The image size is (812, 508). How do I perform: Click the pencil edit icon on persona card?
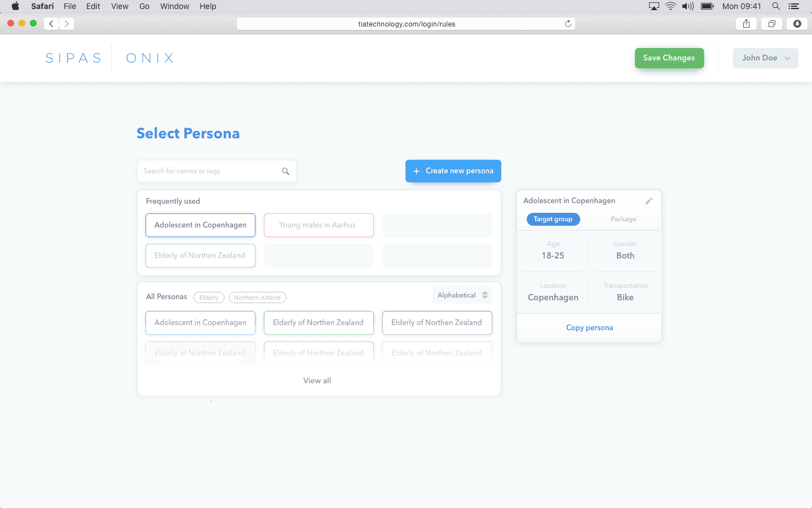pyautogui.click(x=648, y=202)
